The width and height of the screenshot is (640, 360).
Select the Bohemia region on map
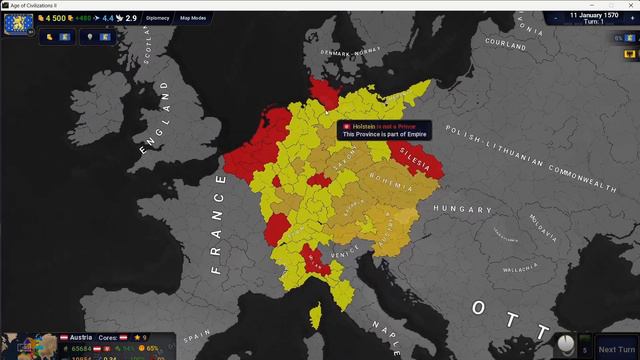[391, 182]
